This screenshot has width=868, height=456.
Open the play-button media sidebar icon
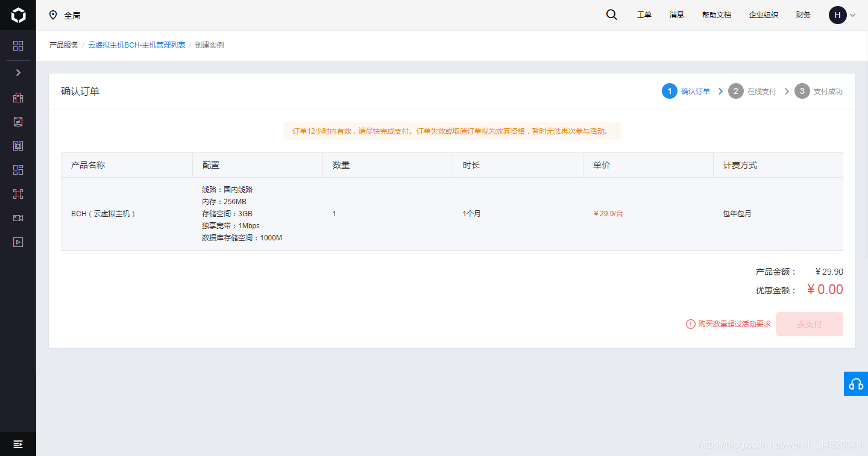coord(18,242)
